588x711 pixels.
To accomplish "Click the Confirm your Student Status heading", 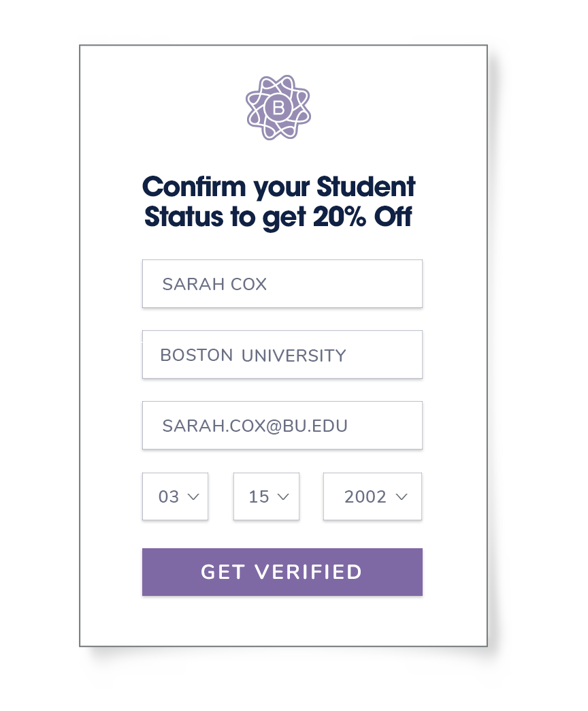I will 278,202.
